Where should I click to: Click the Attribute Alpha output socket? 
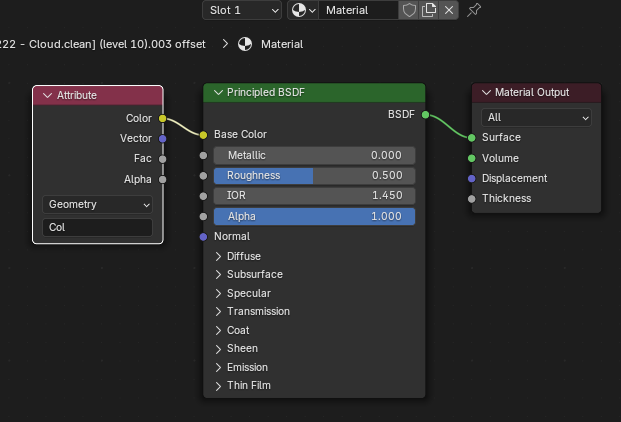pos(162,180)
